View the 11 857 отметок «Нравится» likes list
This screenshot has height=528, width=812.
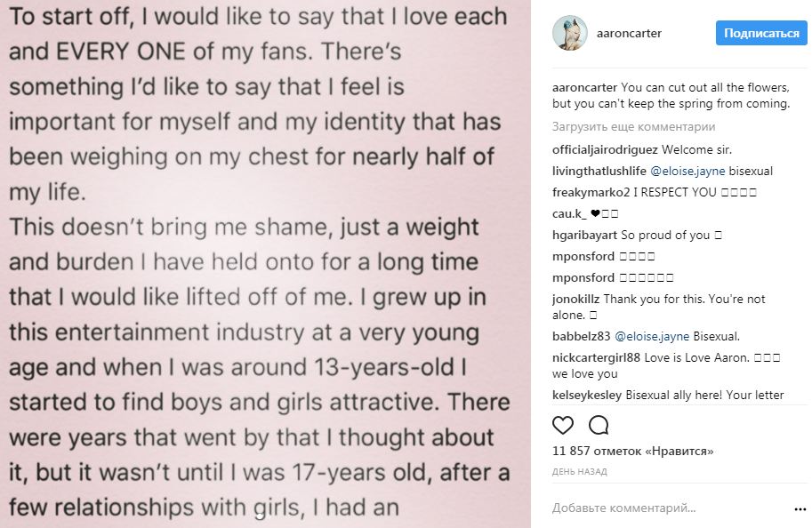(x=633, y=452)
